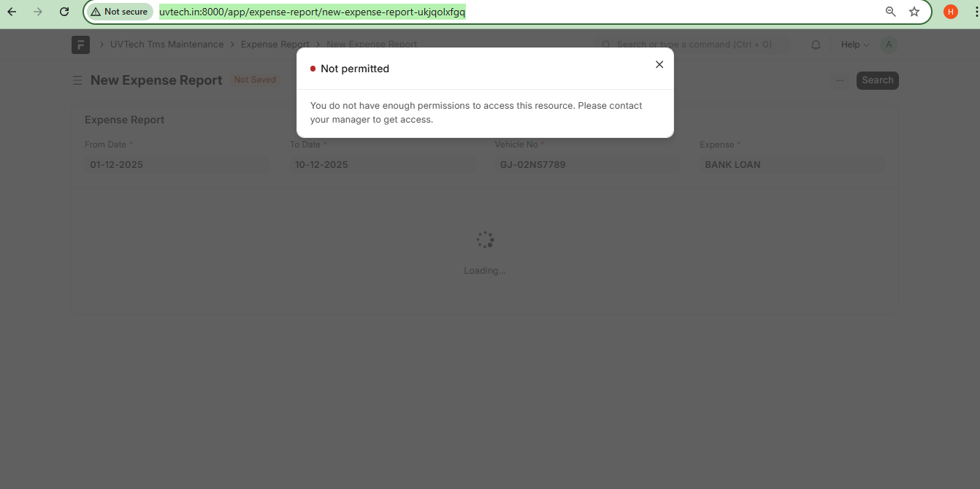Click the browser back arrow
This screenshot has height=489, width=980.
12,12
